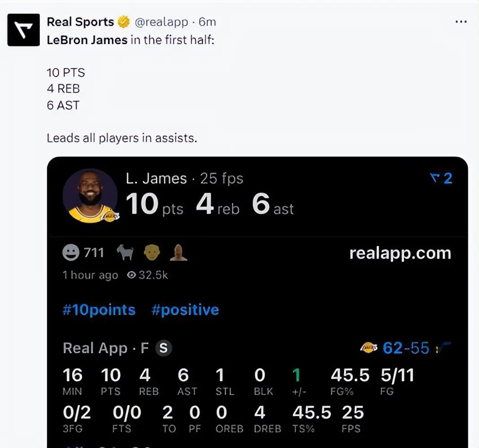Click the S starter badge icon
The width and height of the screenshot is (479, 448).
[164, 348]
